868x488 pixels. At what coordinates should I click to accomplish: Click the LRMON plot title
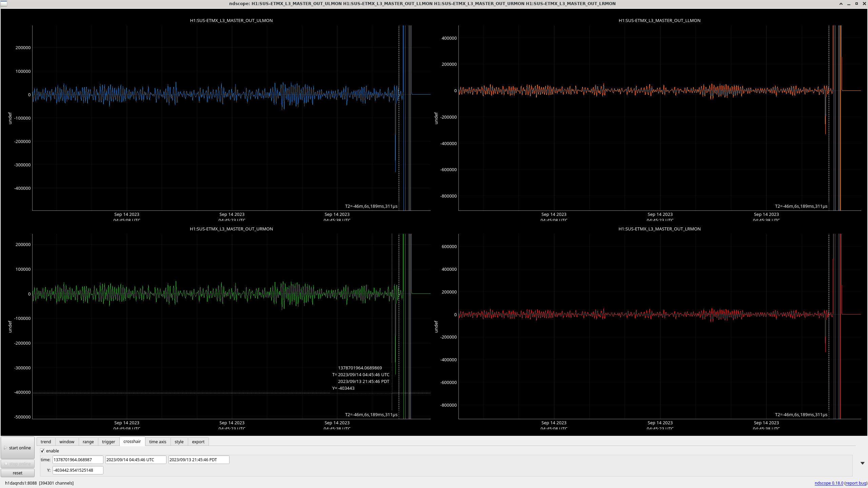pos(659,229)
